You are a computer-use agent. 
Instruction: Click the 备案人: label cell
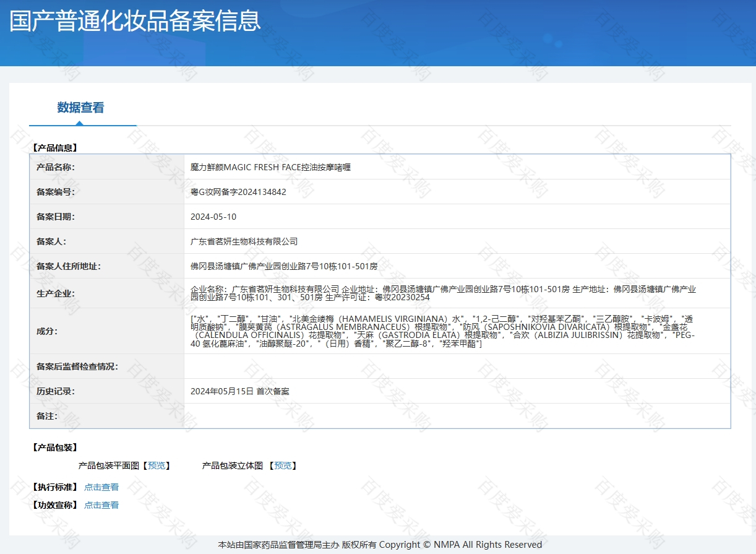107,241
